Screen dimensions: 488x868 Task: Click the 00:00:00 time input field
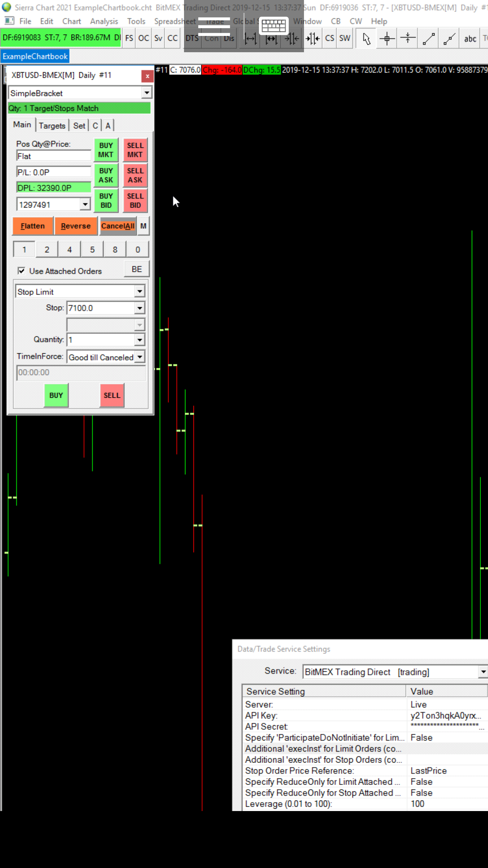pos(81,372)
